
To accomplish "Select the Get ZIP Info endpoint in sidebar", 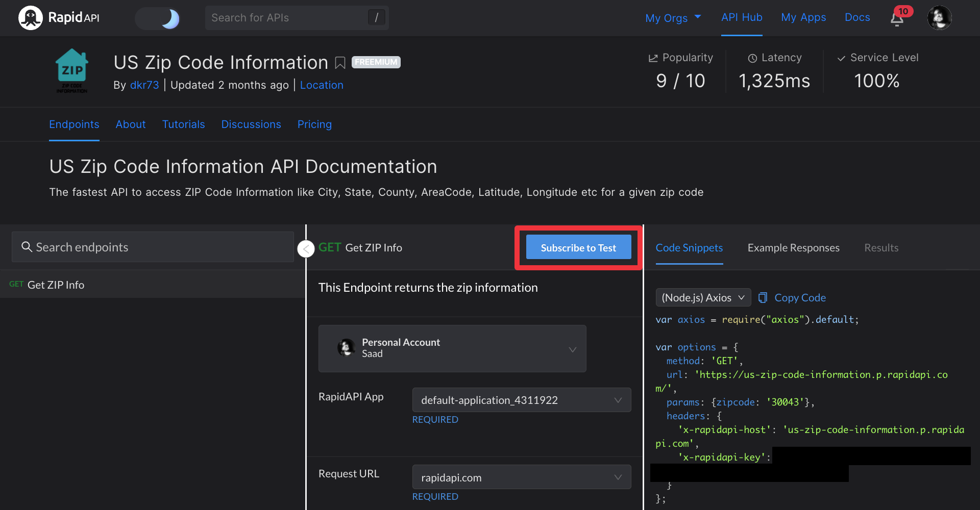I will pyautogui.click(x=153, y=285).
